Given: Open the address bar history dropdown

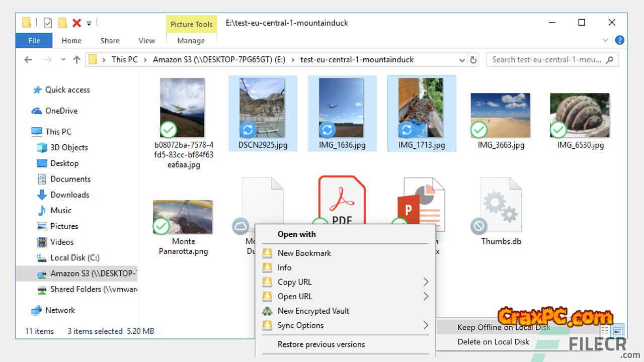Looking at the screenshot, I should pyautogui.click(x=462, y=60).
